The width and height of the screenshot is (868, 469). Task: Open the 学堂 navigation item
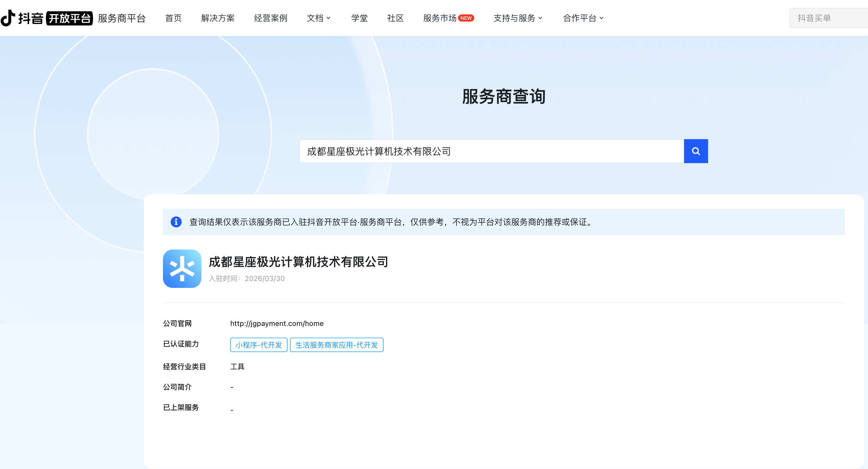pyautogui.click(x=359, y=18)
